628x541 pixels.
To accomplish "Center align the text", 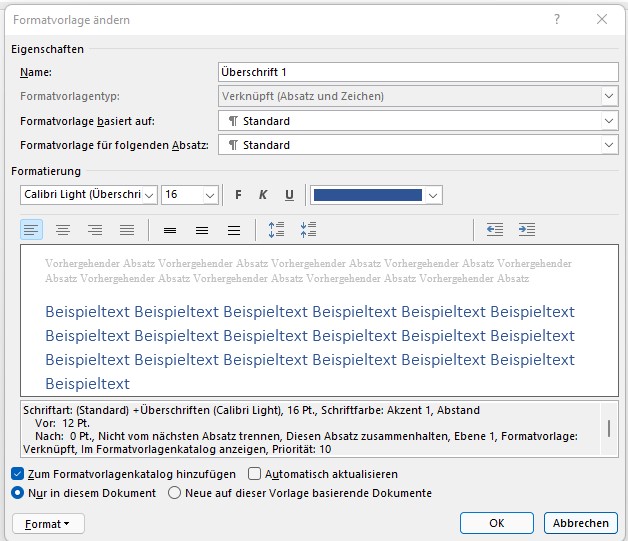I will 63,230.
